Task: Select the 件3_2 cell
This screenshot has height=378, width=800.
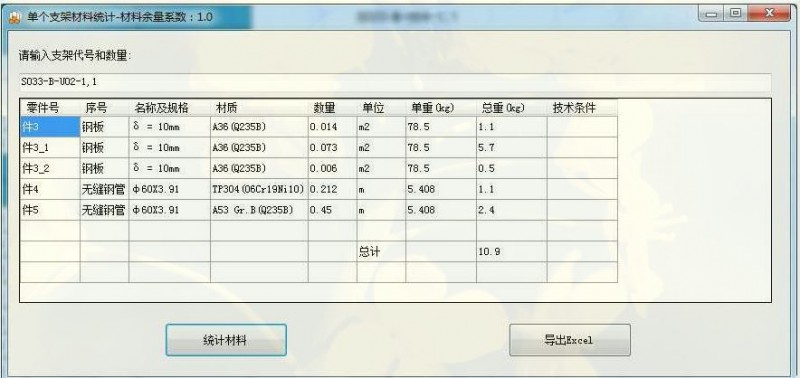Action: click(x=50, y=169)
